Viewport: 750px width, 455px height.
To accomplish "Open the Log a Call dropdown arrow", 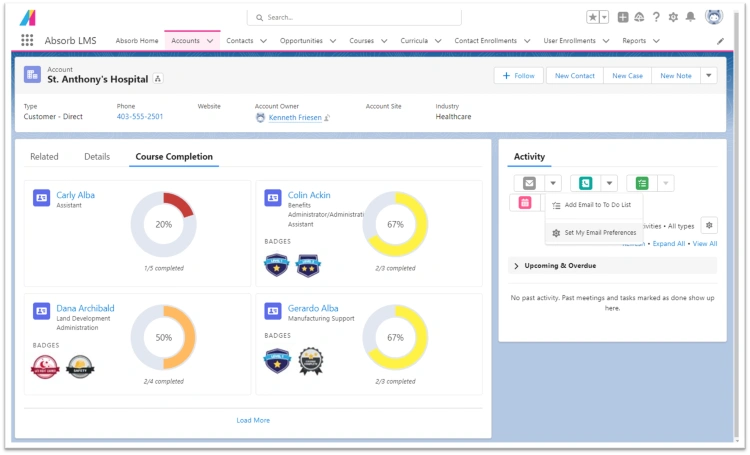I will pos(609,183).
